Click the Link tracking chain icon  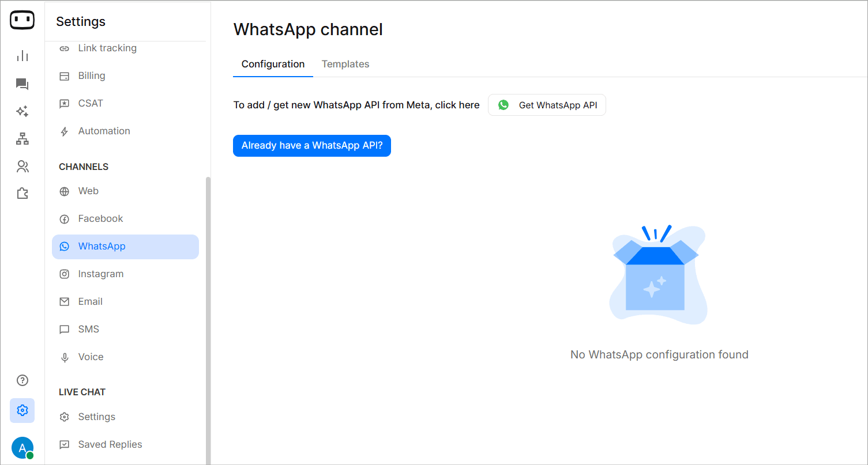tap(65, 48)
